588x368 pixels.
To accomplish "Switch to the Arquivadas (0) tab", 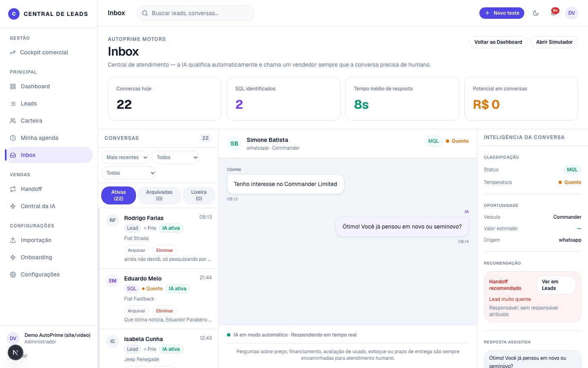I will 159,195.
